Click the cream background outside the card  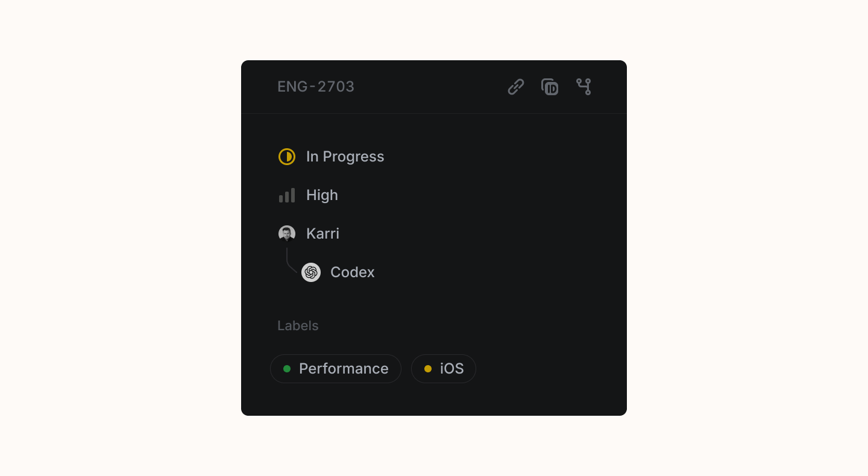pos(121,241)
